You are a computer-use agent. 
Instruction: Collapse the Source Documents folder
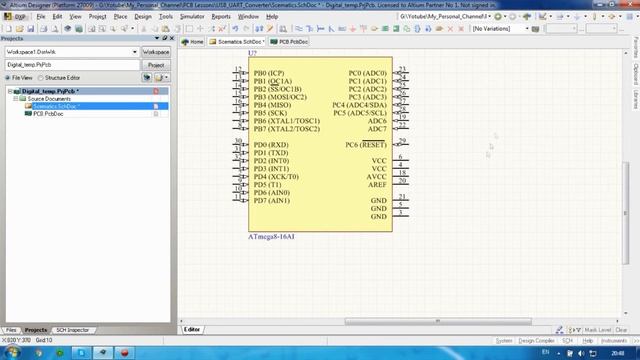pos(16,99)
